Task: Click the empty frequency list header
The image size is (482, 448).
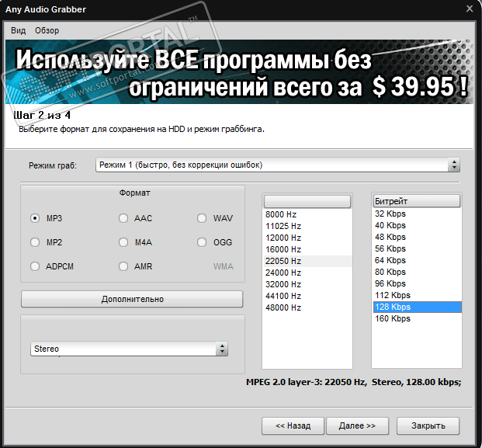Action: (307, 201)
